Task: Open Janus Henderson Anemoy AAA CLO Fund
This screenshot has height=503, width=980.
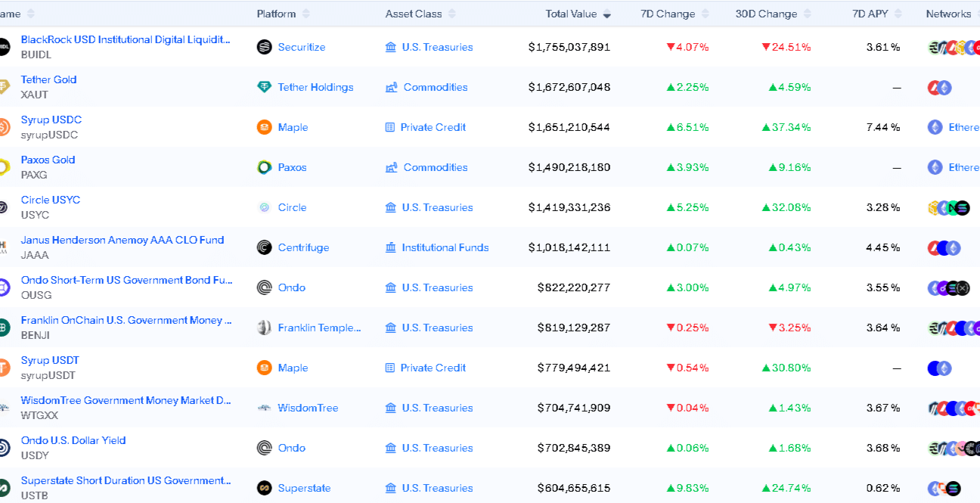Action: pyautogui.click(x=122, y=240)
